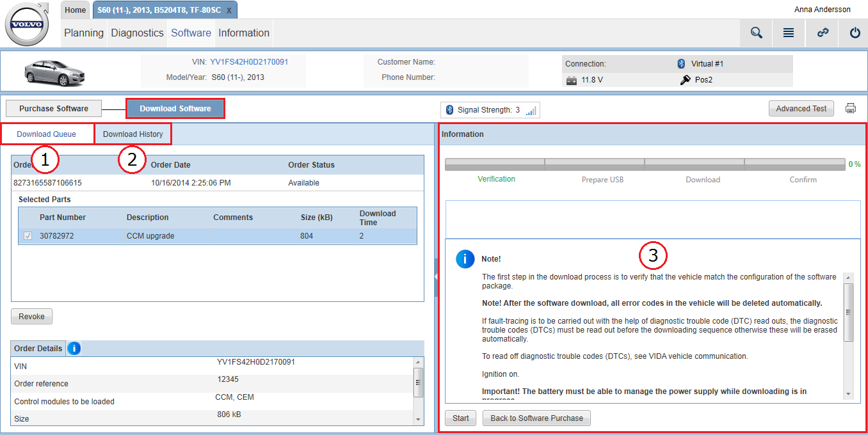The height and width of the screenshot is (435, 868).
Task: Click the Note text scrollbar thumb
Action: (848, 313)
